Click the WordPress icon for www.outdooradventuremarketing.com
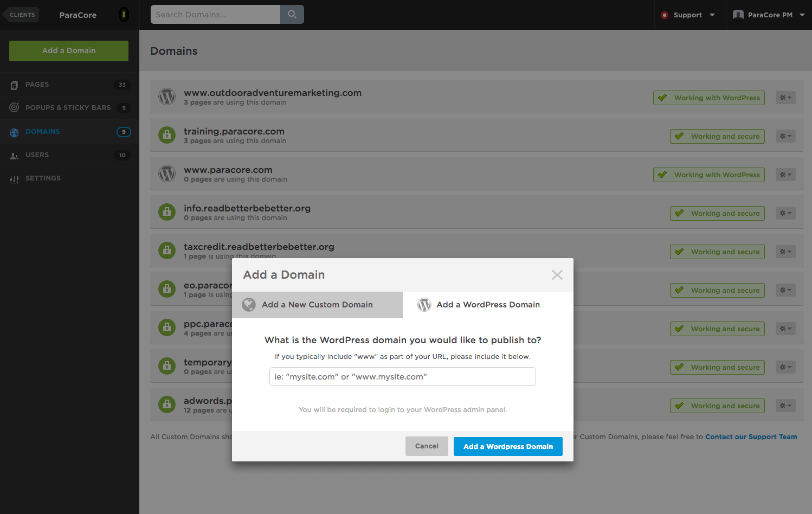 click(x=167, y=97)
